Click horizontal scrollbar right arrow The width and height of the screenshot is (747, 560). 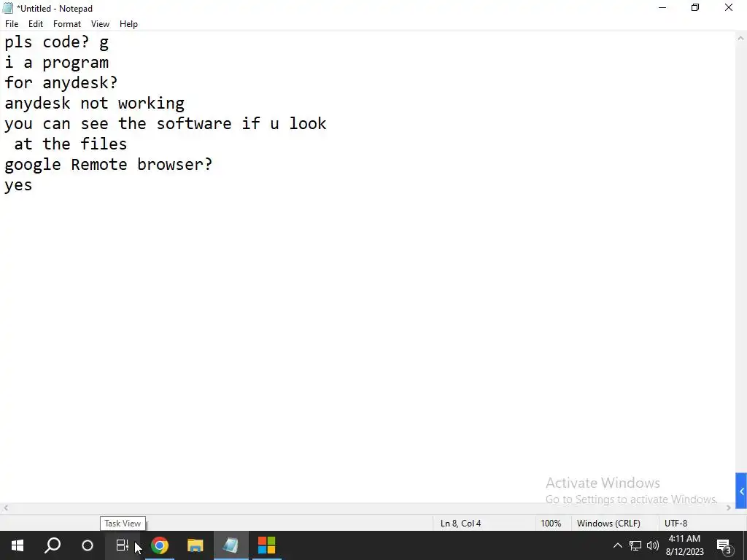(x=729, y=508)
